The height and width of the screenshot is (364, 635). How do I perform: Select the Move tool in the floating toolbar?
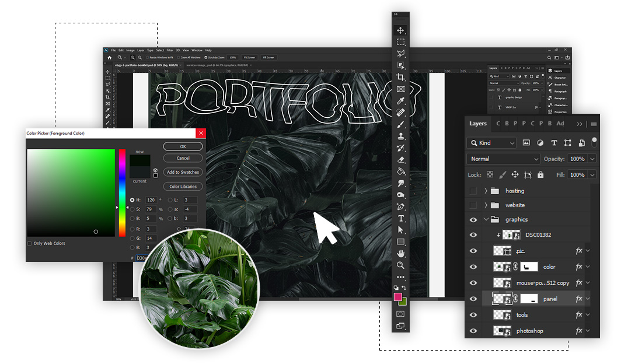[400, 30]
